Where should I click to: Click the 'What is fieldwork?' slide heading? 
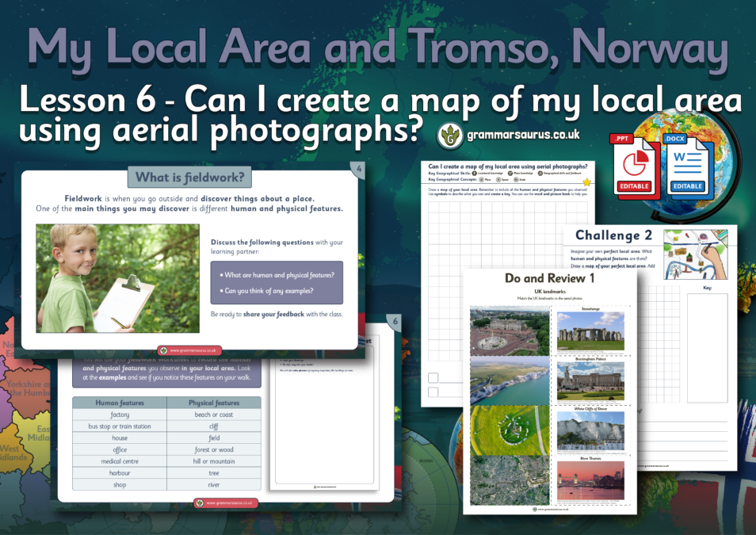coord(190,178)
